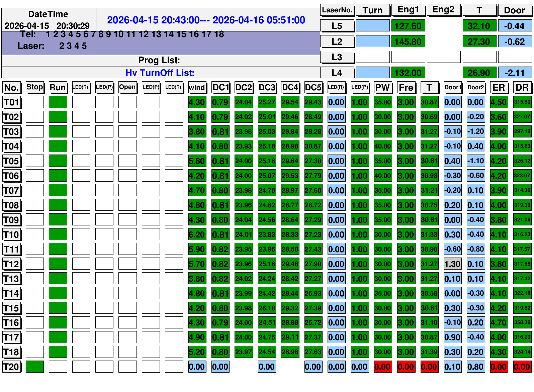Select the Eng2 header button

coord(443,10)
